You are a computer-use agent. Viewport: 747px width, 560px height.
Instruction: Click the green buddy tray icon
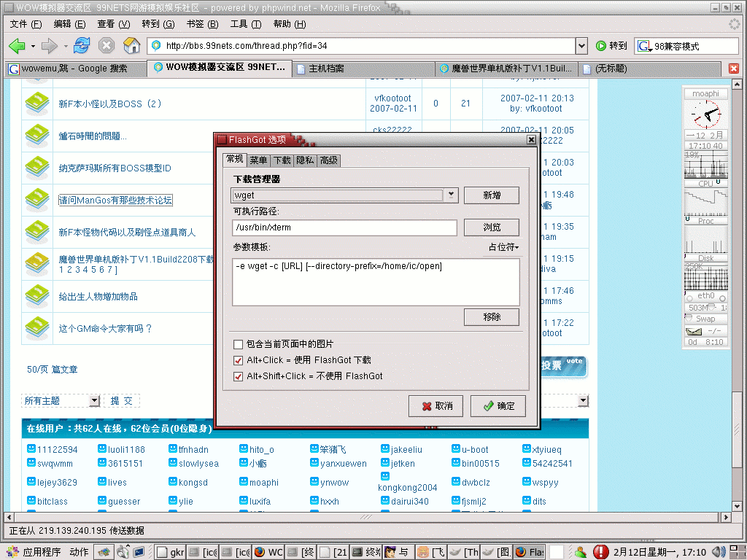coord(581,552)
